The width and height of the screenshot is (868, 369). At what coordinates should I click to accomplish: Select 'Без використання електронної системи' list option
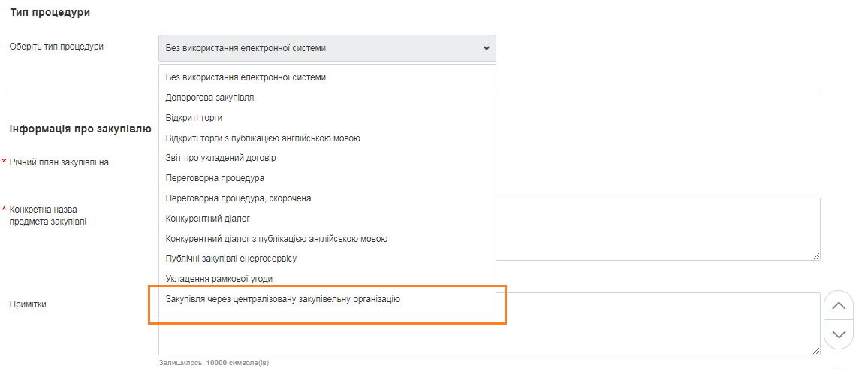pos(246,77)
